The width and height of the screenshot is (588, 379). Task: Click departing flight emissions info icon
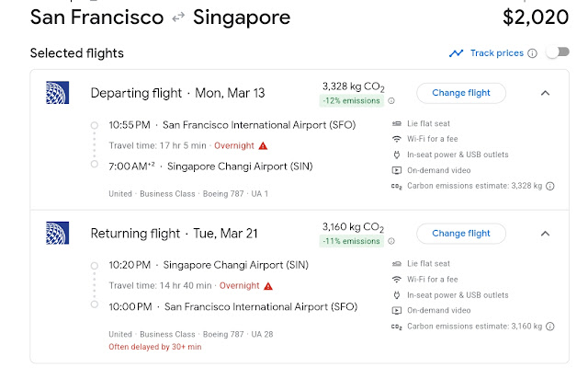coord(391,101)
